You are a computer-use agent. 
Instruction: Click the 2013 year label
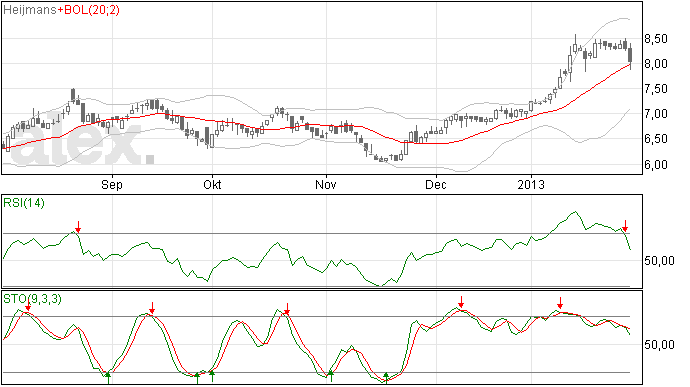(x=531, y=184)
